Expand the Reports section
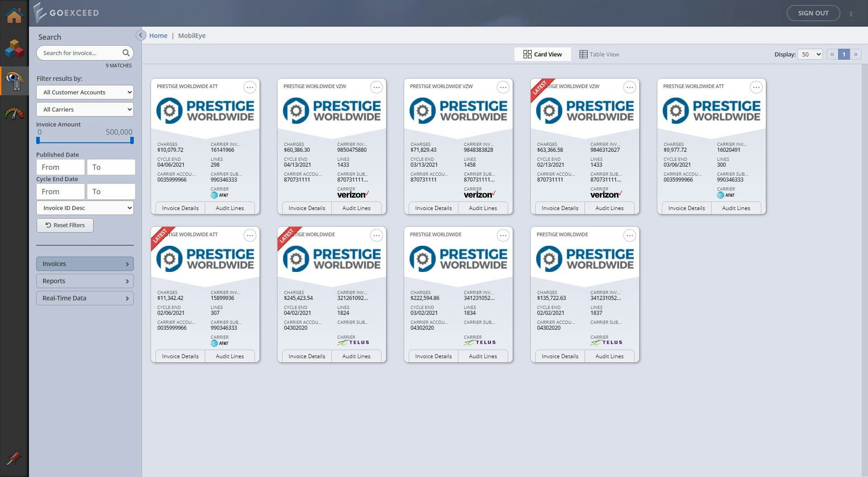Screen dimensions: 868x477 85,281
